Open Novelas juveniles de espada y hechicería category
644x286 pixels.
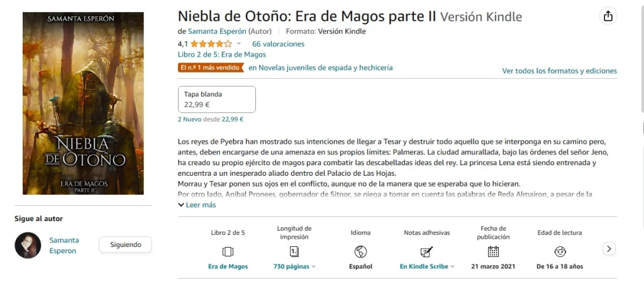pyautogui.click(x=320, y=67)
